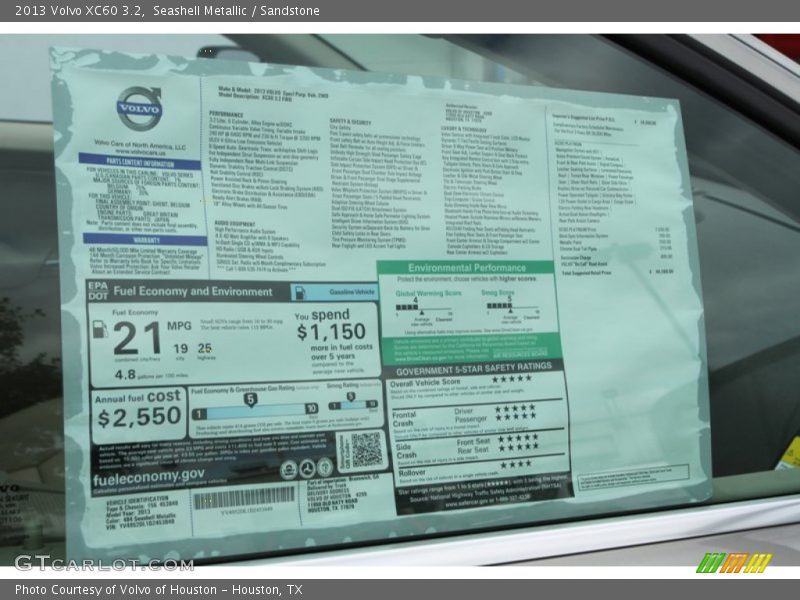Click the barcode above the VIN number
800x600 pixels.
[x=244, y=497]
